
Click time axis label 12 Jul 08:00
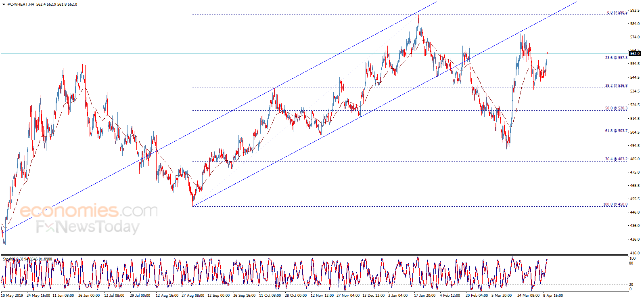(x=114, y=296)
